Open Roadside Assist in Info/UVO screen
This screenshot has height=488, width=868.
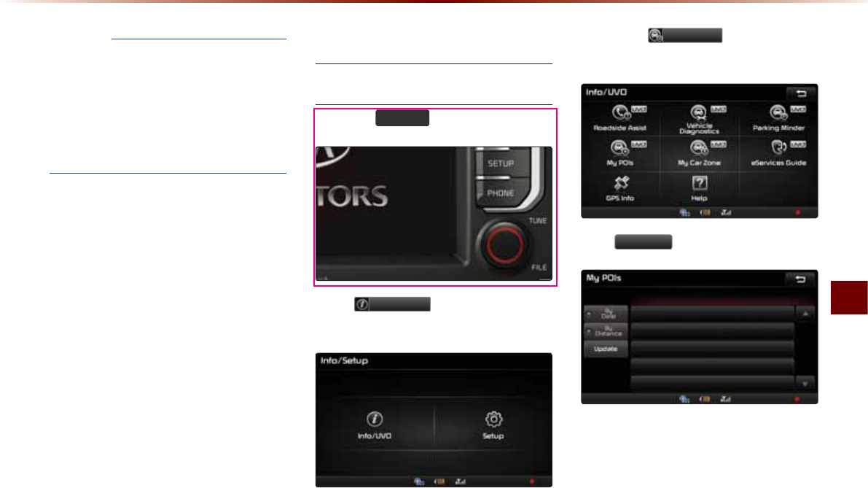pos(620,119)
